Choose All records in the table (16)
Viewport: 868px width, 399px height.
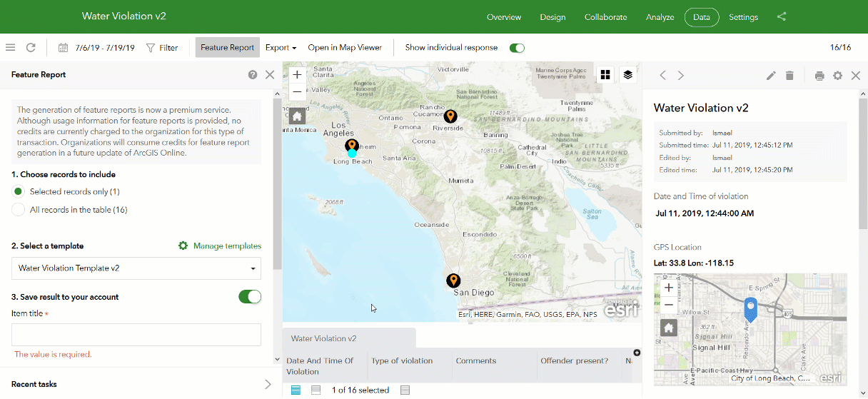point(19,210)
